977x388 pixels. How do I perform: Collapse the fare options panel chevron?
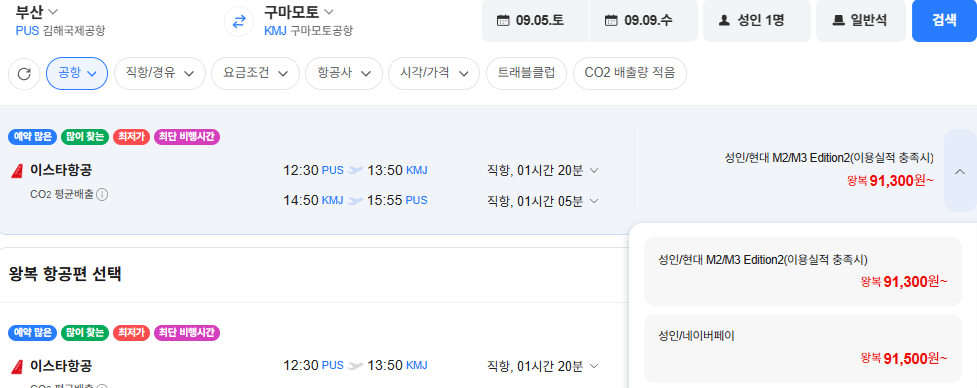pos(960,171)
